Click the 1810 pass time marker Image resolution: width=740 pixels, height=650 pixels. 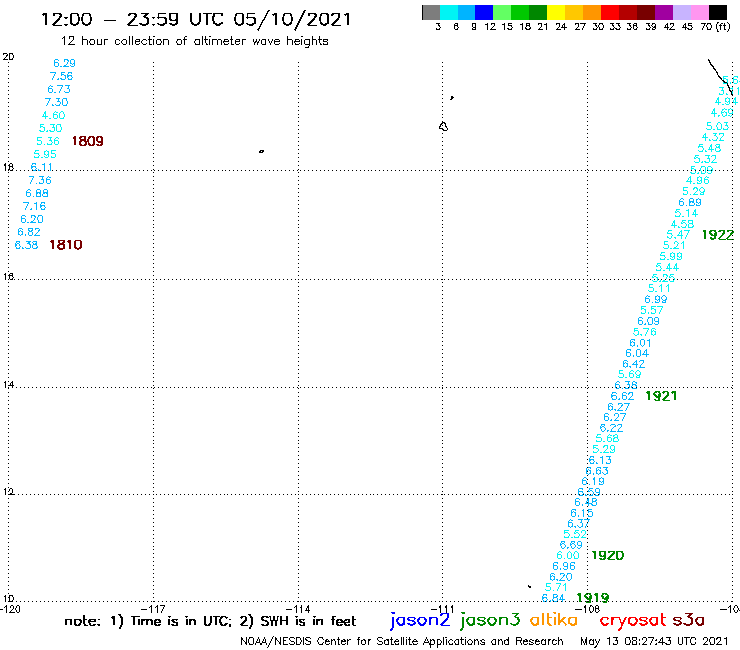[66, 245]
